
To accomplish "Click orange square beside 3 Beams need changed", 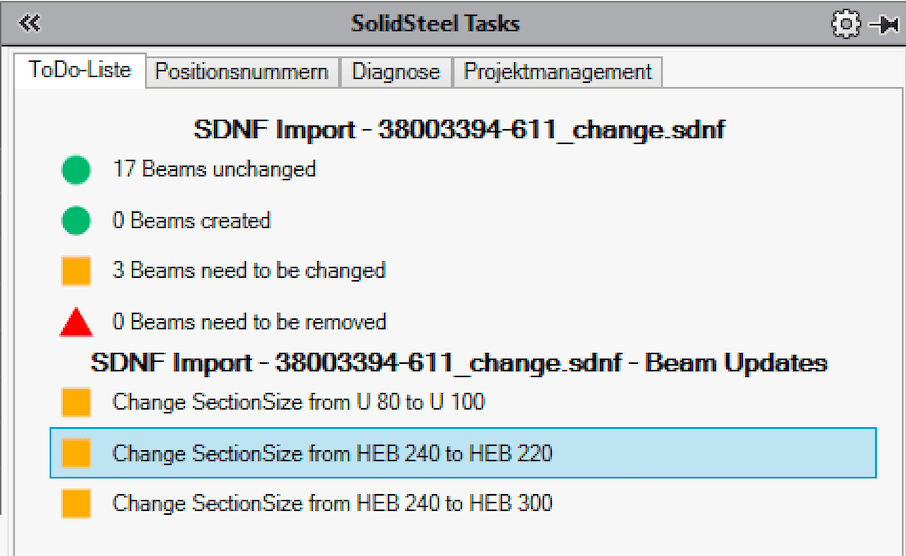I will click(76, 270).
